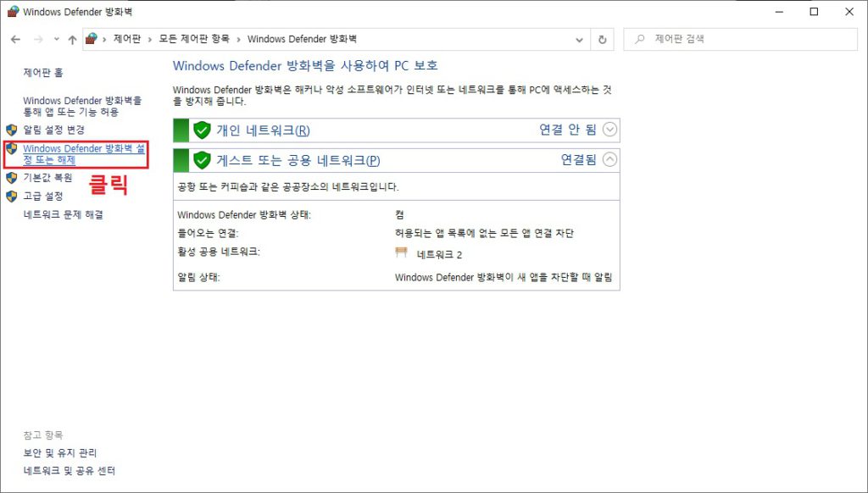
Task: Click shield icon beside 알림 설정 변경
Action: (12, 130)
